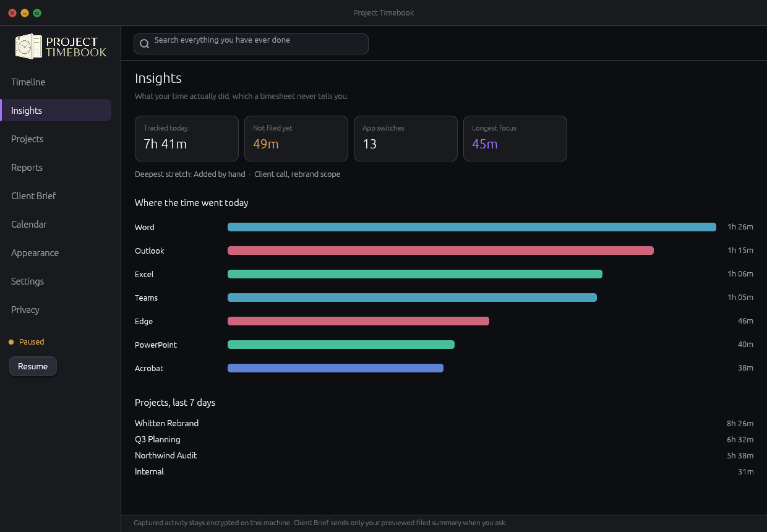Resume tracking with the Resume button
The height and width of the screenshot is (532, 767).
tap(33, 366)
